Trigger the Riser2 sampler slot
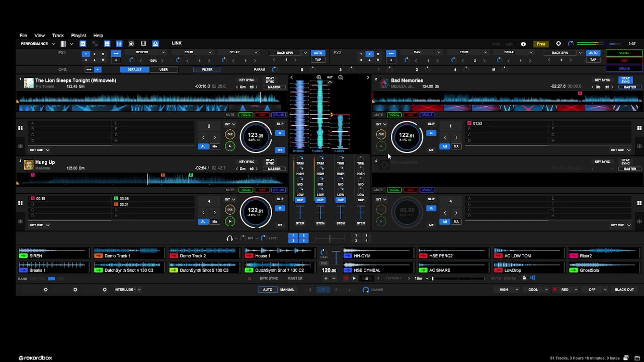The height and width of the screenshot is (362, 644). click(x=573, y=256)
